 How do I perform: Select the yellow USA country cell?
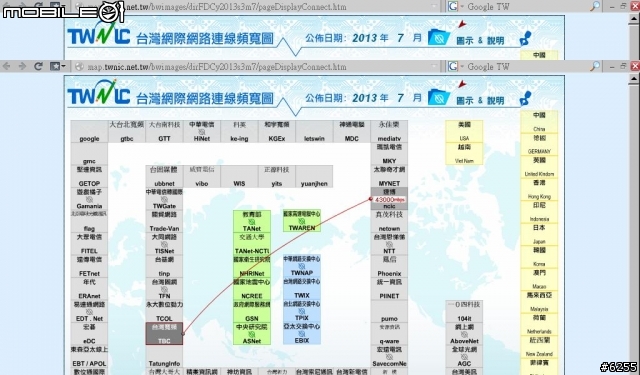[464, 131]
